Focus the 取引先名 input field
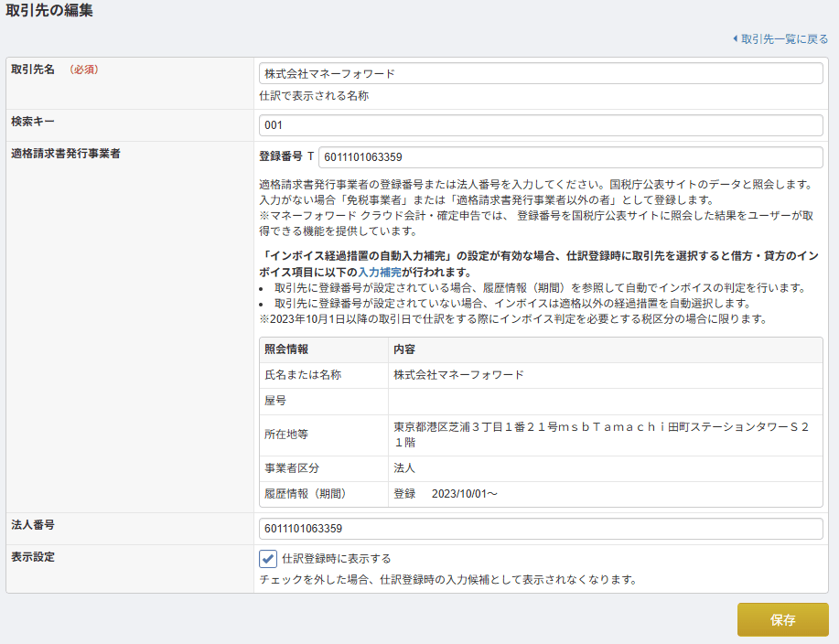 click(x=541, y=73)
